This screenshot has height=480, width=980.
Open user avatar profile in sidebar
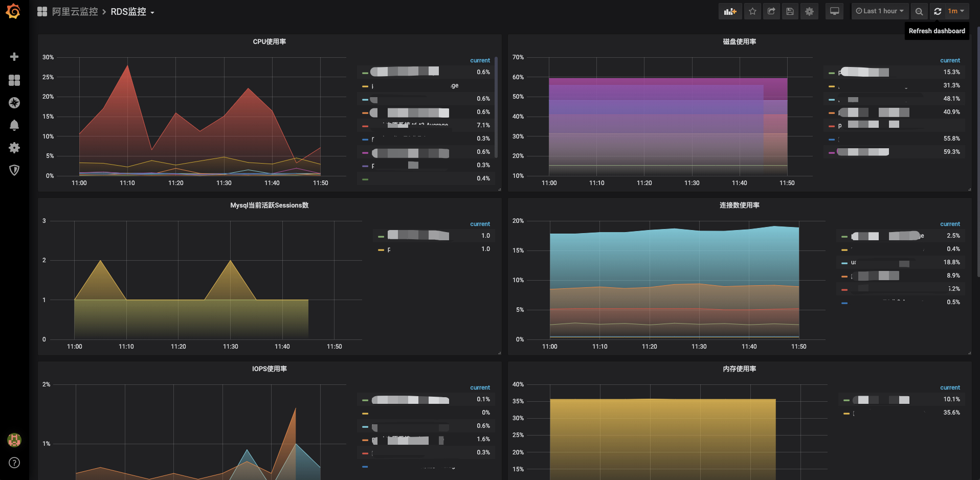14,440
